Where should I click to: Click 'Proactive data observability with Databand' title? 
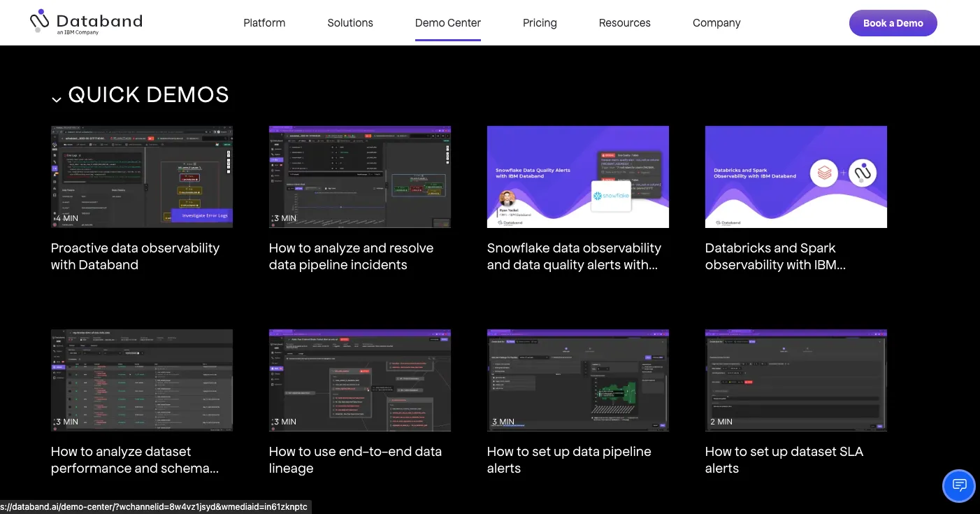[x=136, y=257]
